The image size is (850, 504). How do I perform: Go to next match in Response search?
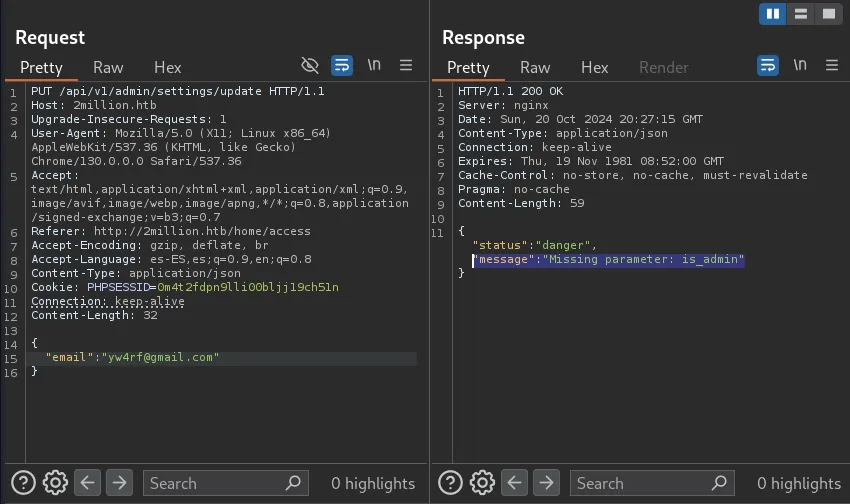546,483
